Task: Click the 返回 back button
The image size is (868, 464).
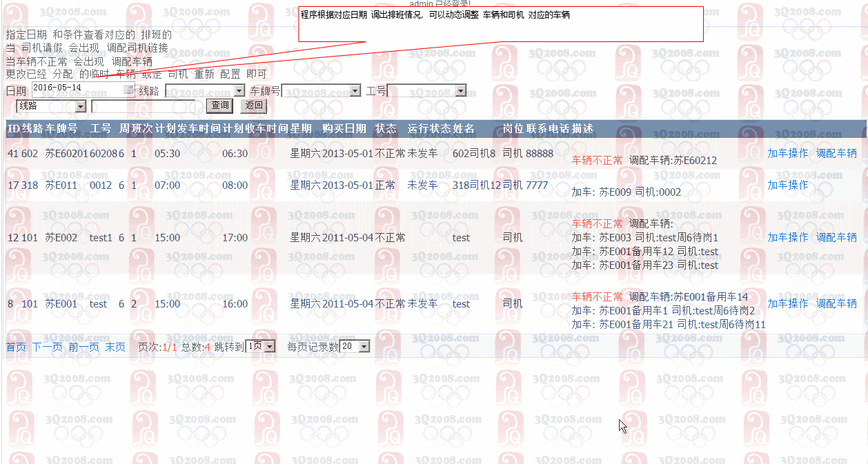Action: [253, 105]
